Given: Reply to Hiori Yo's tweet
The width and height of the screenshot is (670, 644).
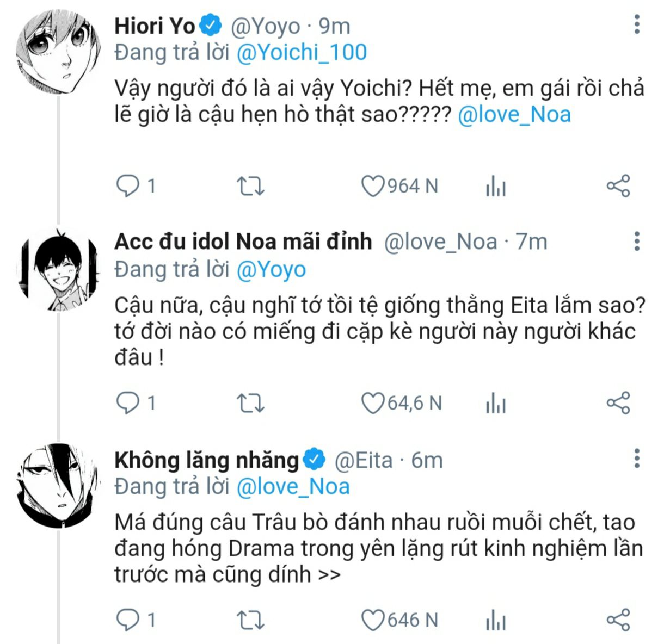Looking at the screenshot, I should point(128,186).
